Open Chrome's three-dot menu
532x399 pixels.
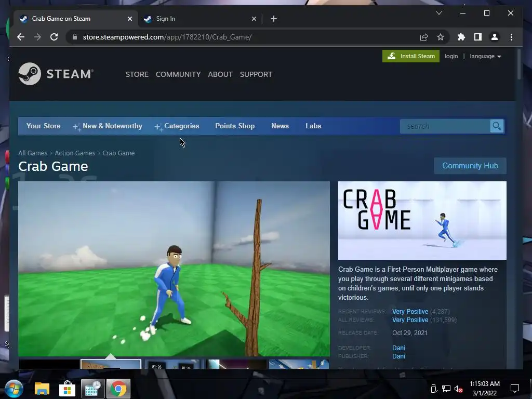tap(511, 37)
